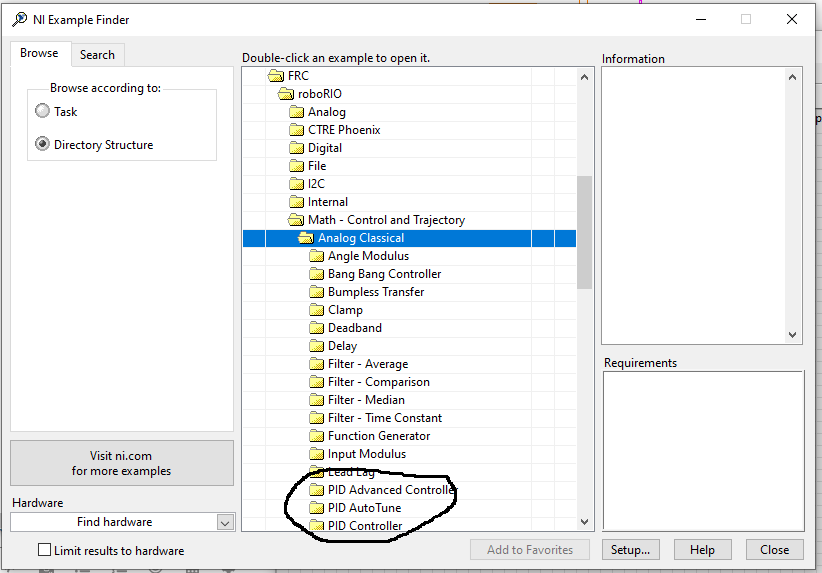Click inside the Information text box
The height and width of the screenshot is (573, 822).
coord(693,206)
